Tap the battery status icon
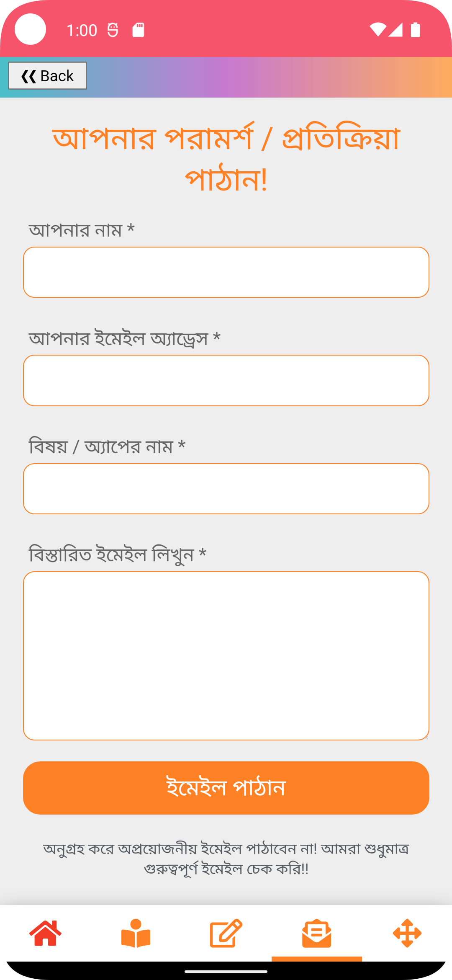452x980 pixels. click(415, 30)
